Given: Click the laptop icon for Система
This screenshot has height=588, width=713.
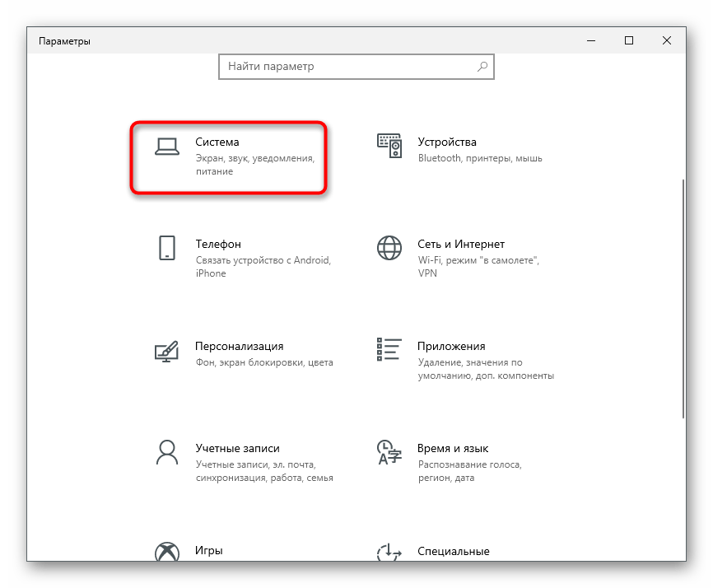Looking at the screenshot, I should 167,146.
